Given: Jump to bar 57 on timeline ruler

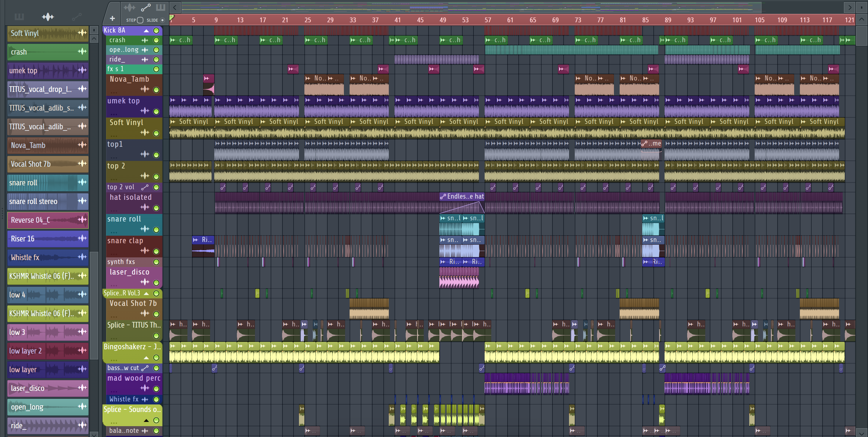Looking at the screenshot, I should click(488, 20).
